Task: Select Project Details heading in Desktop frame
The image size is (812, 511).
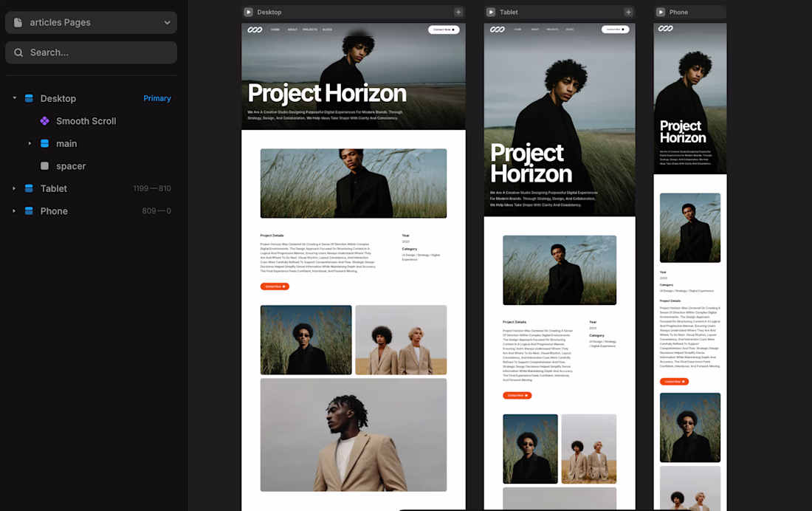Action: click(x=272, y=236)
